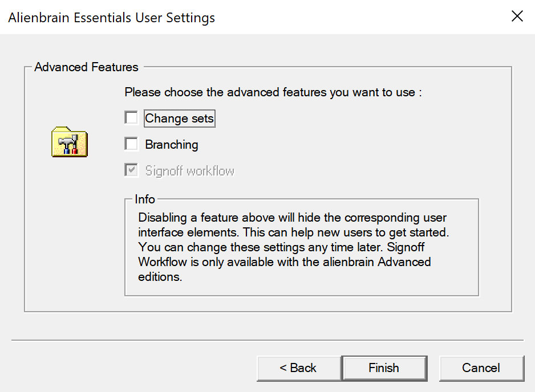
Task: Close the Alienbrain Essentials dialog window
Action: pyautogui.click(x=517, y=17)
